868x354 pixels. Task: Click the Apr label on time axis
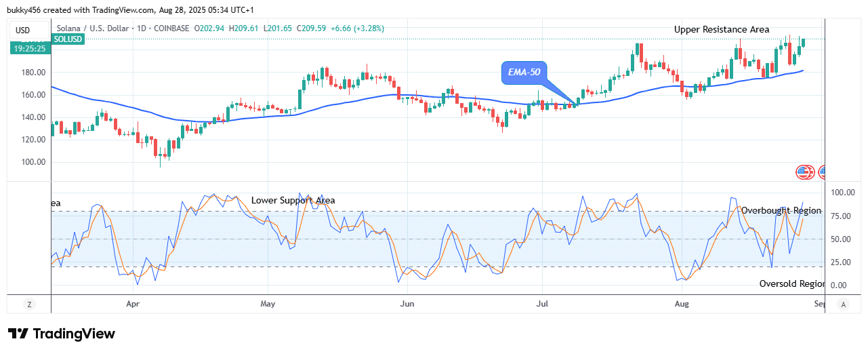[x=133, y=304]
